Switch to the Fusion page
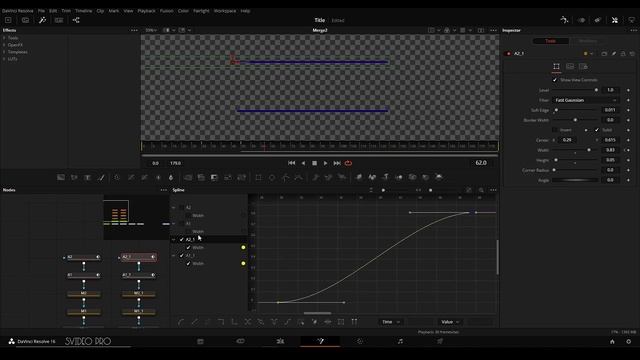 320,341
